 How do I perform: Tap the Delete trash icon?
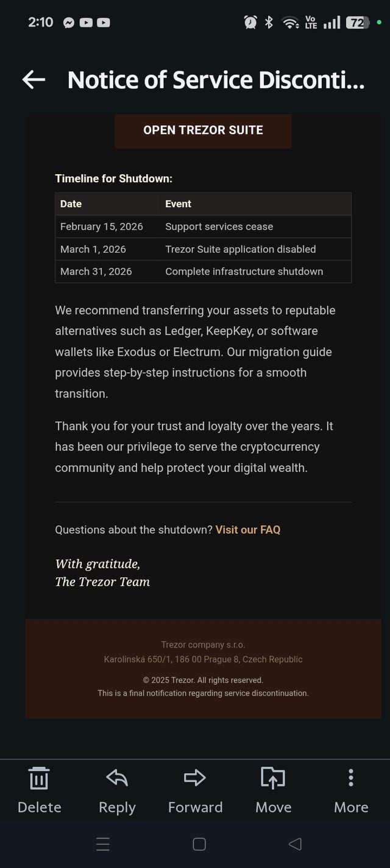(39, 778)
